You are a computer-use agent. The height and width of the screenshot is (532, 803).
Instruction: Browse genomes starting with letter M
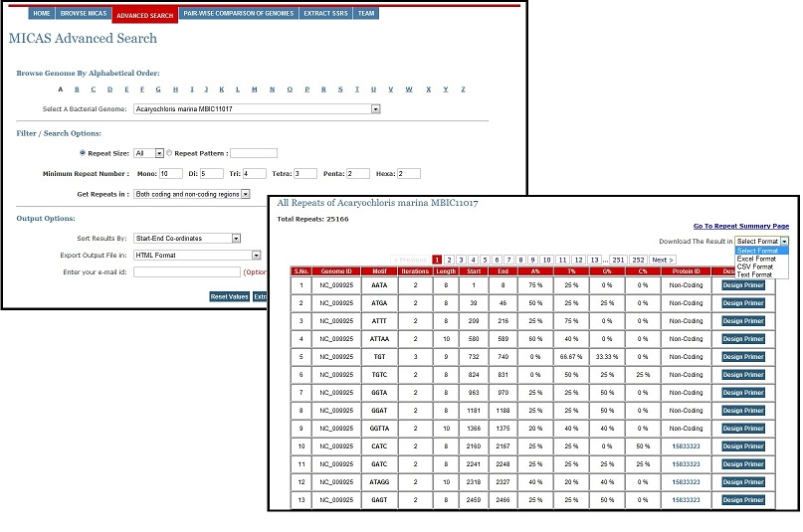tap(255, 89)
